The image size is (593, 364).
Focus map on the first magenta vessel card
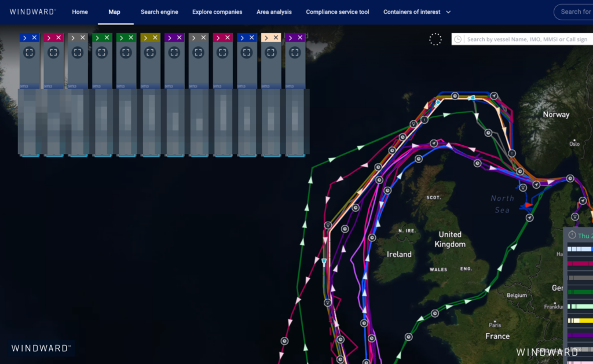[x=53, y=53]
